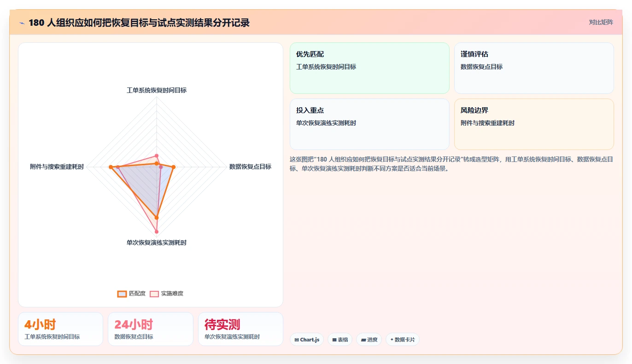The width and height of the screenshot is (632, 364).
Task: Click the 4小时 stat card
Action: click(x=60, y=329)
